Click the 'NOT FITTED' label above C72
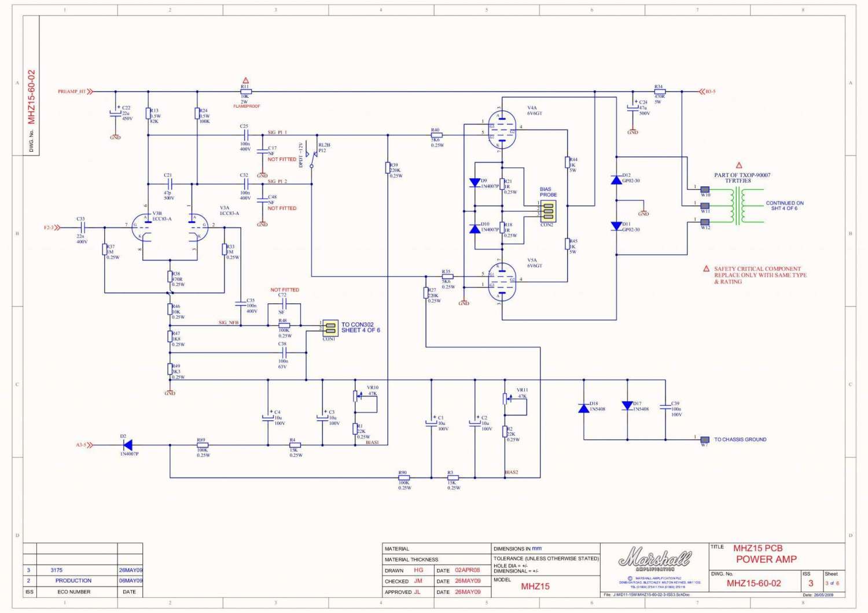This screenshot has height=613, width=868. coord(285,290)
